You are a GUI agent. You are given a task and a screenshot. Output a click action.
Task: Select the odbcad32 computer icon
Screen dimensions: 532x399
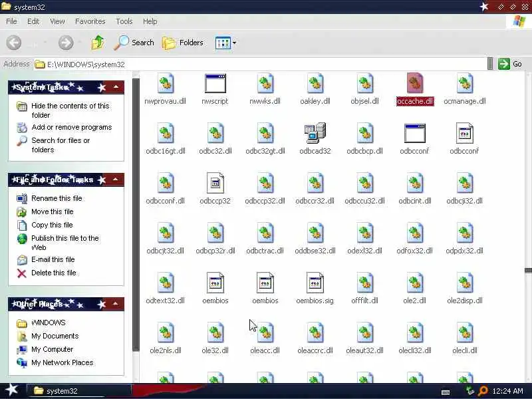pos(315,133)
